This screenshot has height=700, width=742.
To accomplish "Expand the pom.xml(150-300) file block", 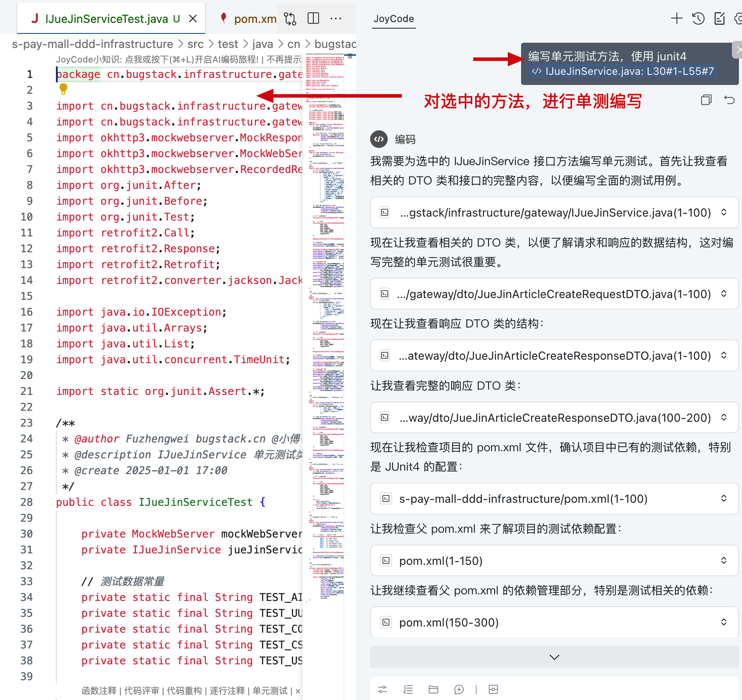I will [x=724, y=622].
